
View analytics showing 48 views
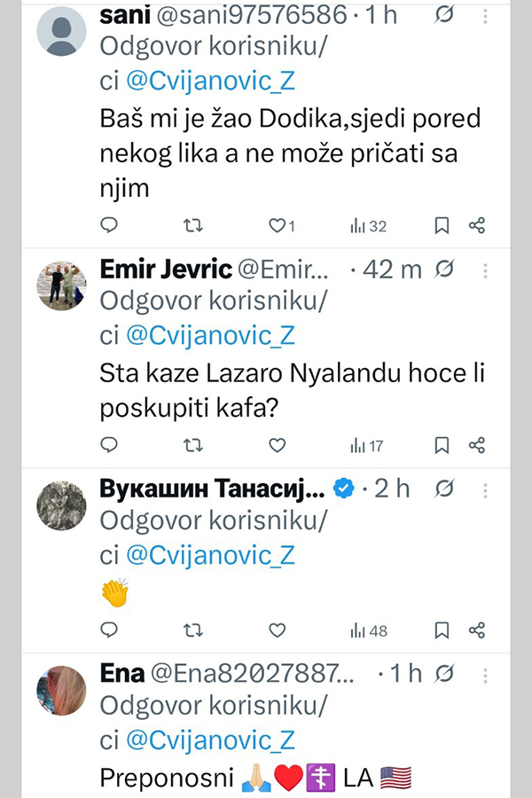368,630
